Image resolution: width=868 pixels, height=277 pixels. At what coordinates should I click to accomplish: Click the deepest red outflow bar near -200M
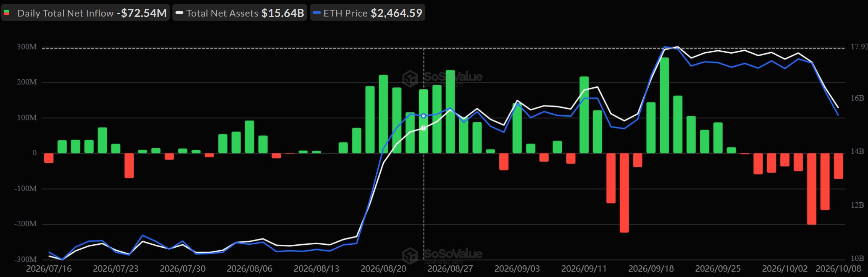click(624, 193)
